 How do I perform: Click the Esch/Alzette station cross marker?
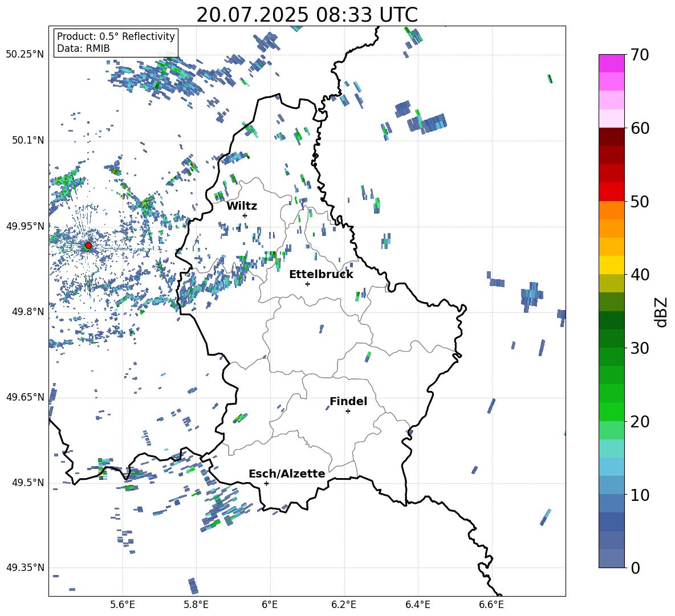[266, 483]
